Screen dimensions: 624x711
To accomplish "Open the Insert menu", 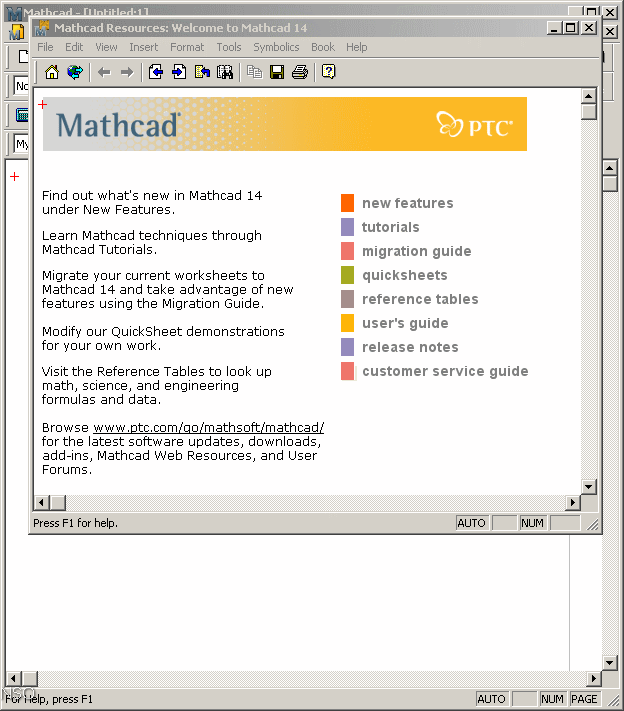I will (x=144, y=47).
